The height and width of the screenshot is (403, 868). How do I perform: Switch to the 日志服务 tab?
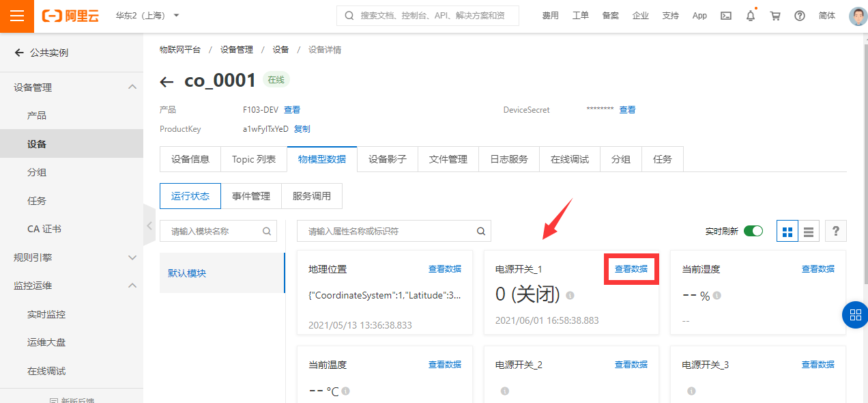click(x=509, y=159)
